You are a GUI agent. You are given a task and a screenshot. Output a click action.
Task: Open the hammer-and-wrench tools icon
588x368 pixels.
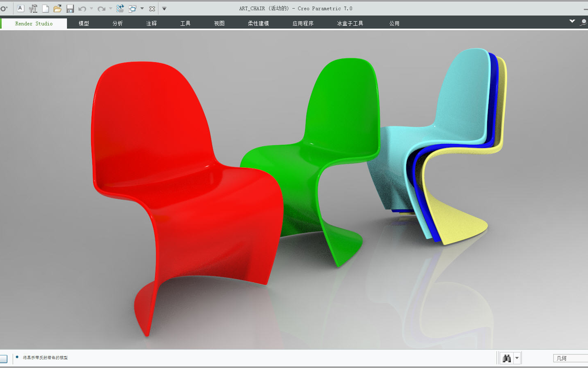click(x=33, y=9)
